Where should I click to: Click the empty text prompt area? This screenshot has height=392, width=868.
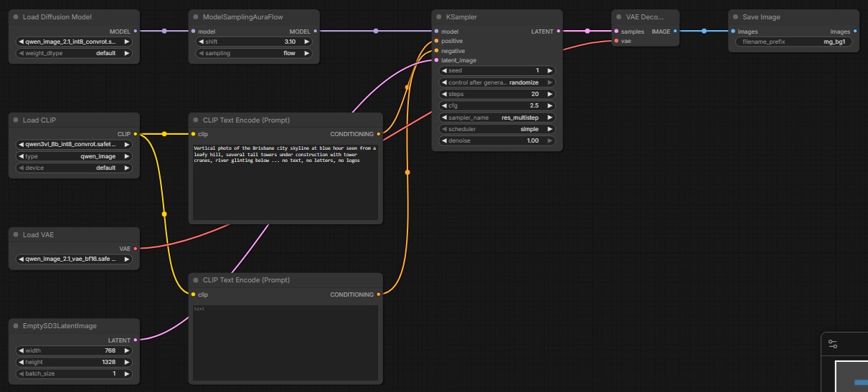pyautogui.click(x=286, y=342)
